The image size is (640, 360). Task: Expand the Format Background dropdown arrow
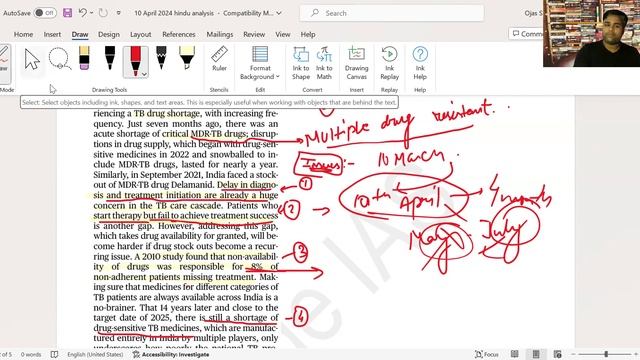278,77
